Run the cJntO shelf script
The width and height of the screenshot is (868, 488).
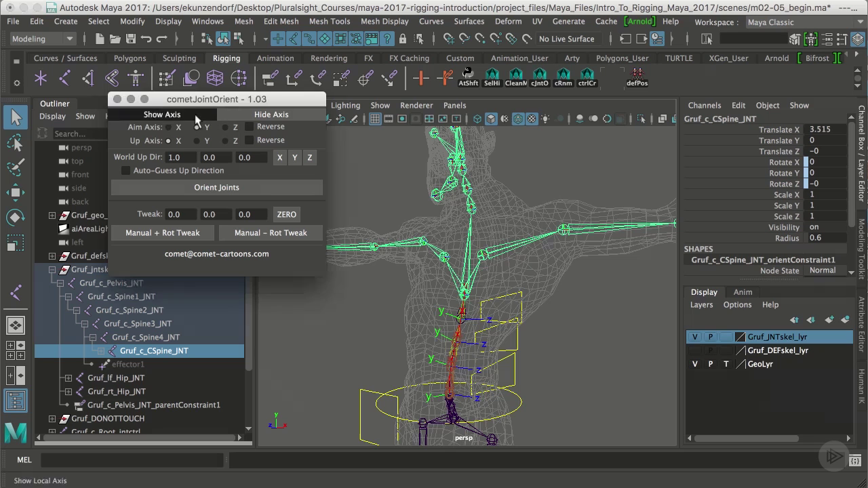click(x=540, y=77)
